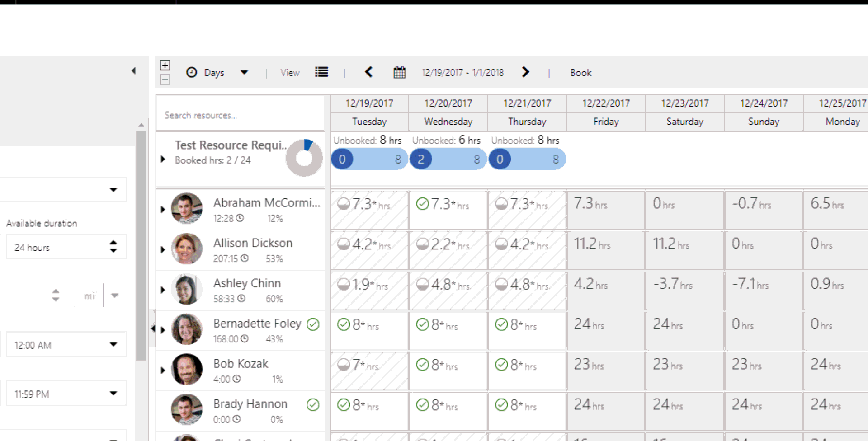Viewport: 868px width, 441px height.
Task: Open the Days view dropdown
Action: [x=244, y=72]
